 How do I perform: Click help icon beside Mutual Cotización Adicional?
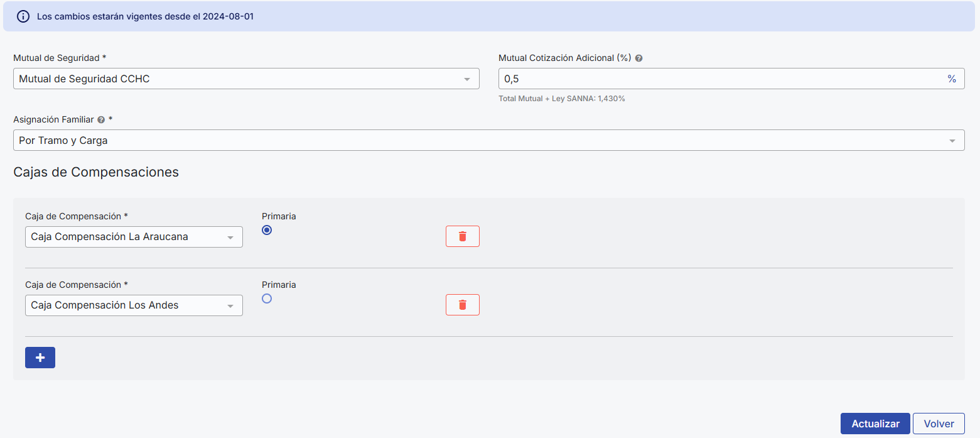tap(638, 58)
